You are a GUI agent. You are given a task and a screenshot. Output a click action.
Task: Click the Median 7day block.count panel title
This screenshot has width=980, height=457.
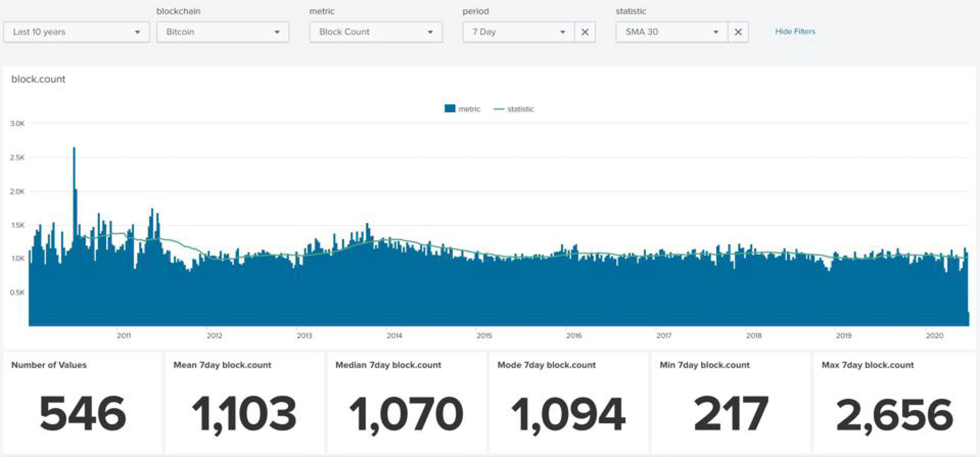(388, 365)
